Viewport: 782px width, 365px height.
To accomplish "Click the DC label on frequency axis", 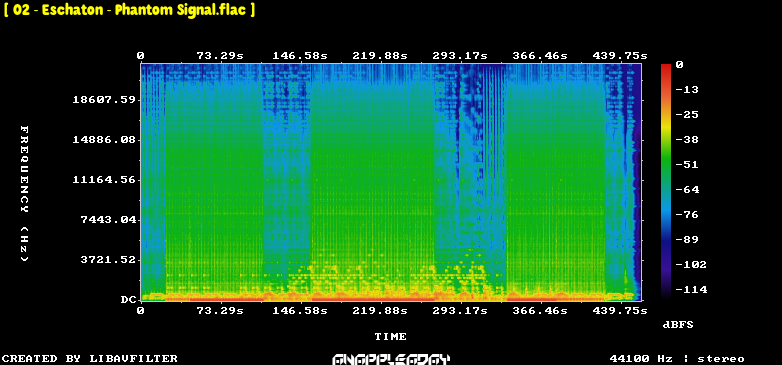I will tap(128, 300).
